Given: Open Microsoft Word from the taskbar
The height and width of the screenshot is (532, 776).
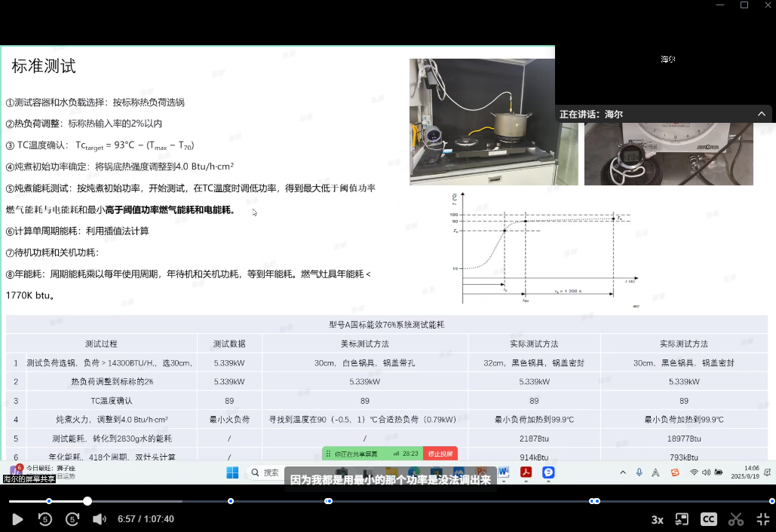Looking at the screenshot, I should (x=502, y=473).
